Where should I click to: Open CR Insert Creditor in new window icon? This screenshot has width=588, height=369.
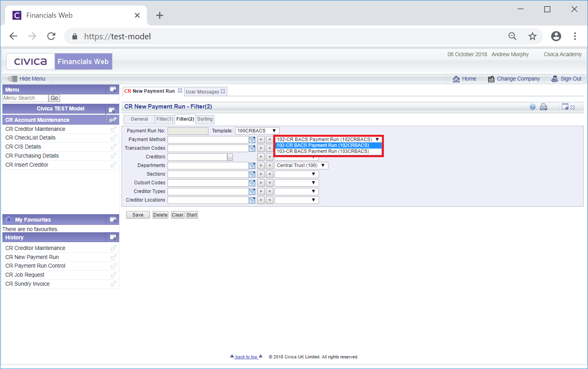click(113, 165)
